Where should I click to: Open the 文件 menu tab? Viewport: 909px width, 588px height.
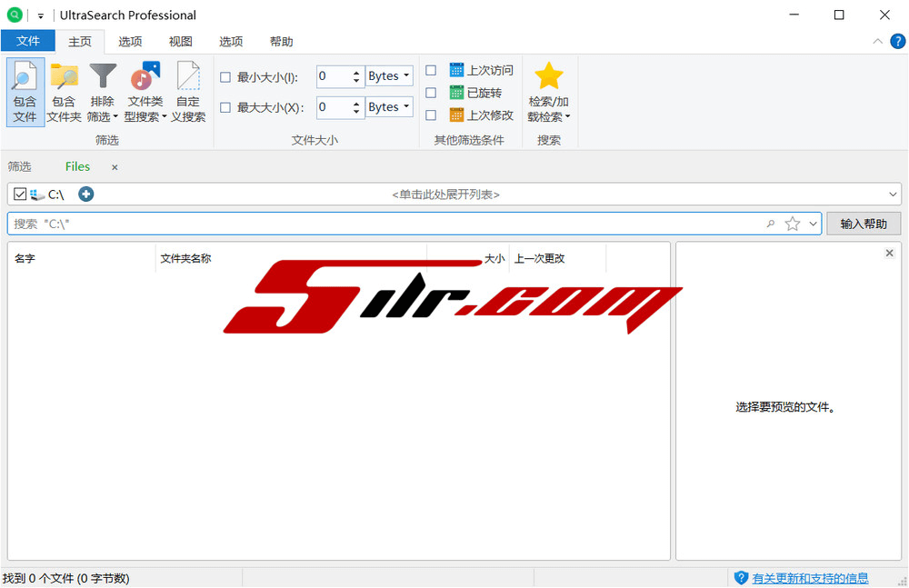(28, 41)
